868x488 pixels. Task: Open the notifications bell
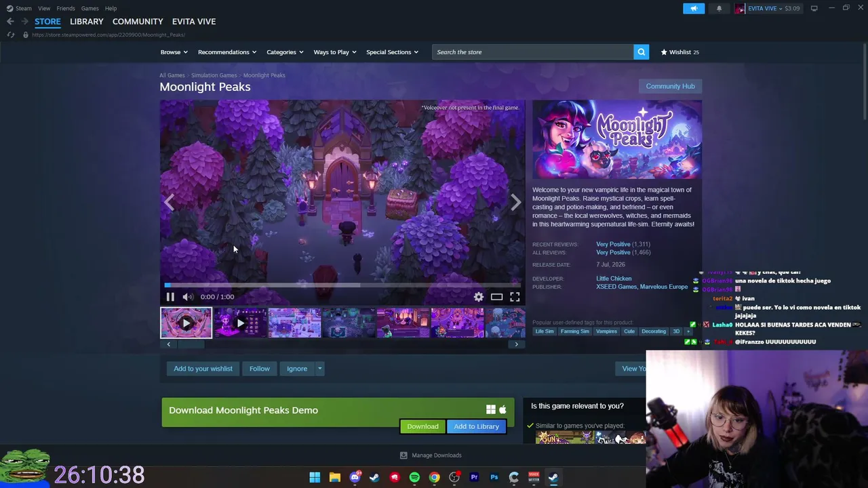click(x=719, y=8)
